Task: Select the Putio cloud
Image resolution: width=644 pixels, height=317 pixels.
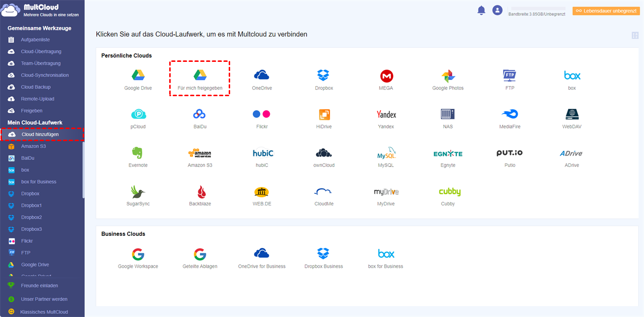Action: coord(510,157)
